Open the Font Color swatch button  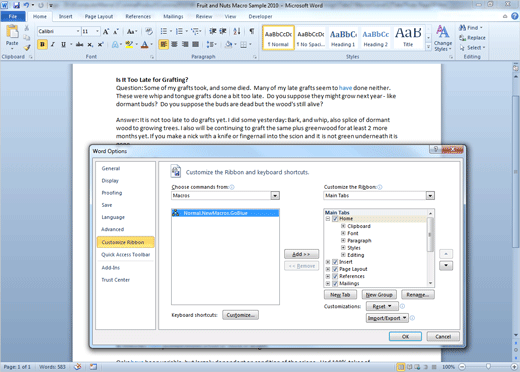[144, 44]
